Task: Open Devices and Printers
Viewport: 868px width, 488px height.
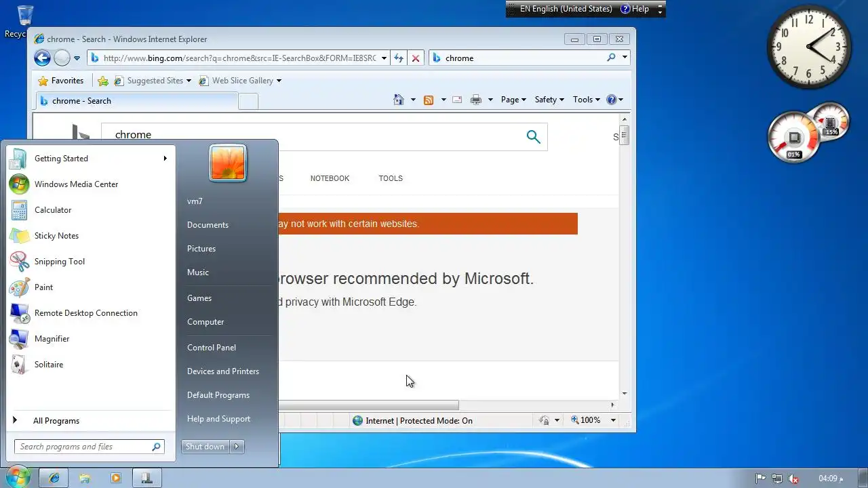Action: click(223, 371)
